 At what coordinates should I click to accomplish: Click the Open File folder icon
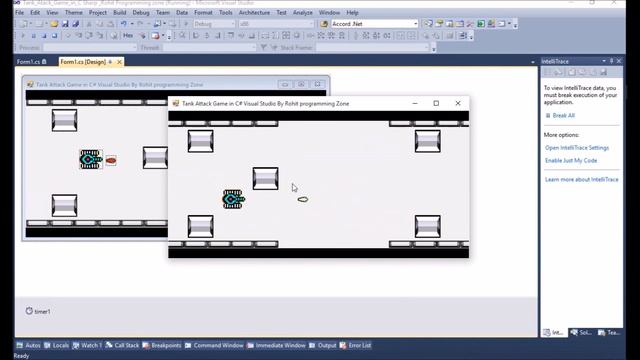pyautogui.click(x=54, y=24)
